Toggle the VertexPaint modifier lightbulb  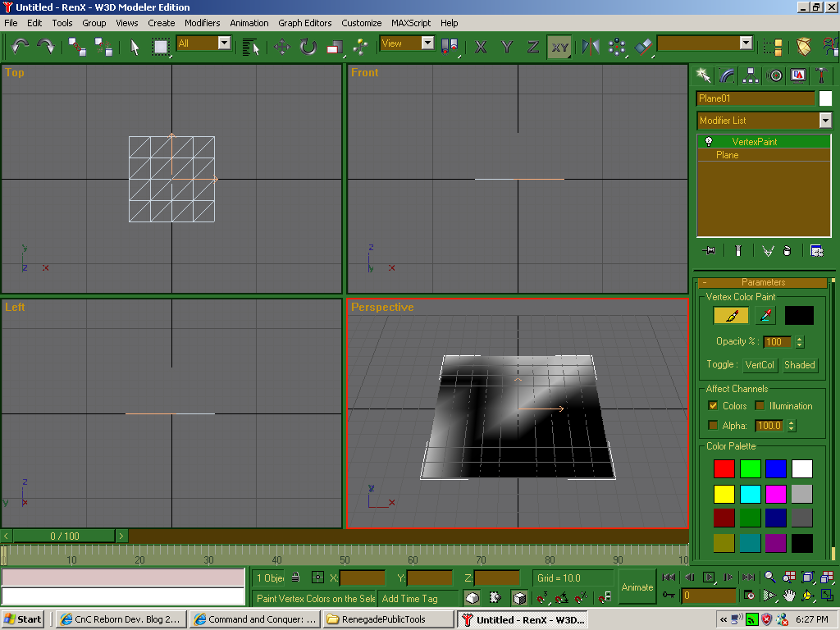[709, 142]
